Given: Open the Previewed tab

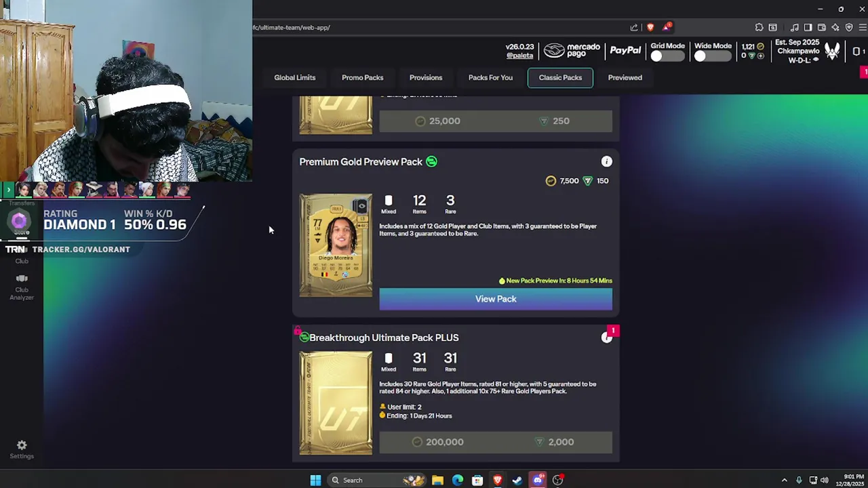Looking at the screenshot, I should 625,77.
